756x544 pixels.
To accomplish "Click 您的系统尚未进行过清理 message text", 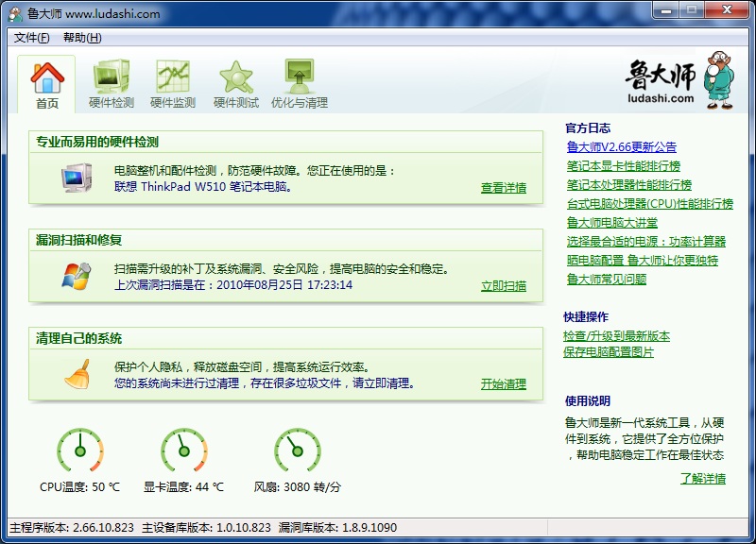I will tap(265, 383).
